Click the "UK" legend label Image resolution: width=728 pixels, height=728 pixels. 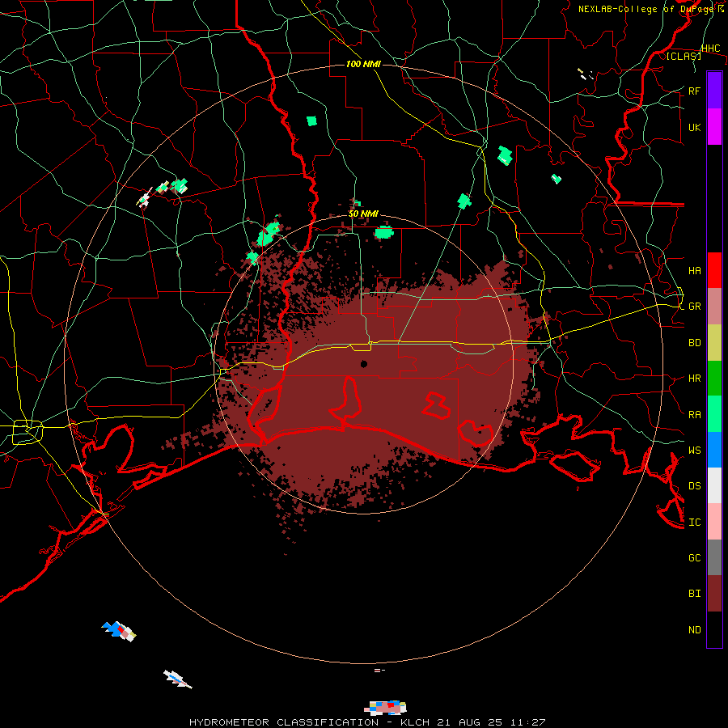[694, 128]
